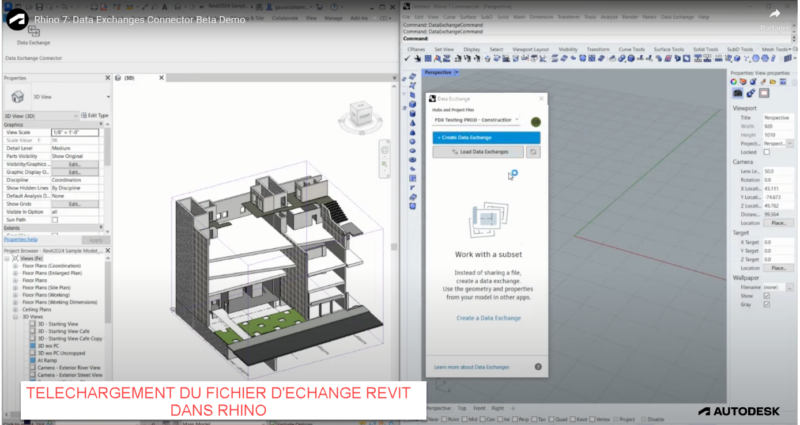Toggle the wallpaper Show checkbox
The image size is (800, 425).
point(767,296)
